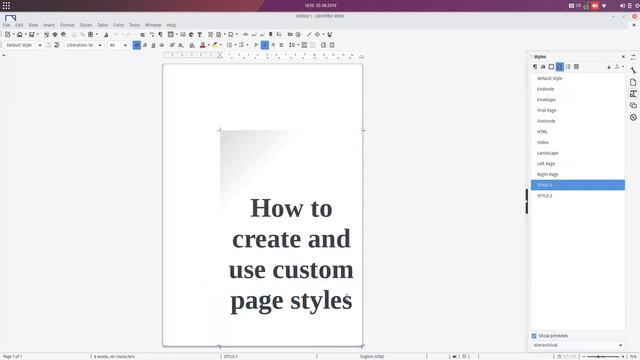The width and height of the screenshot is (640, 360).
Task: Click the Highlighting Color yellow swatch
Action: point(215,45)
